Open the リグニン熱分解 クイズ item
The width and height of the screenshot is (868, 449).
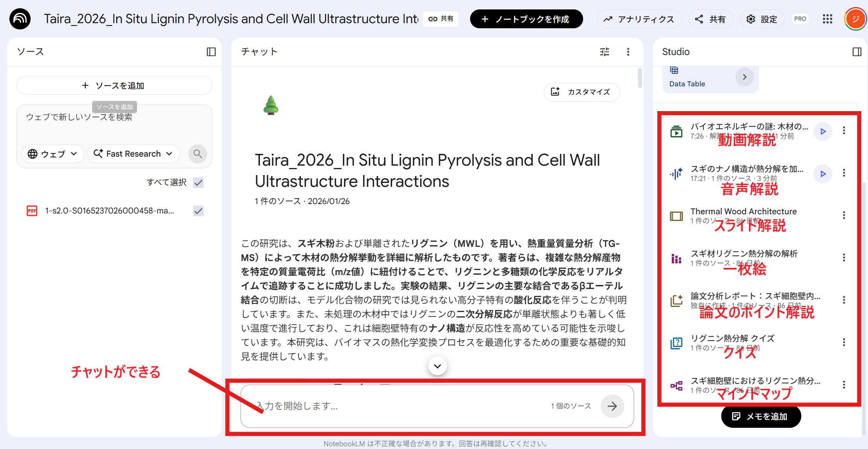pos(732,342)
